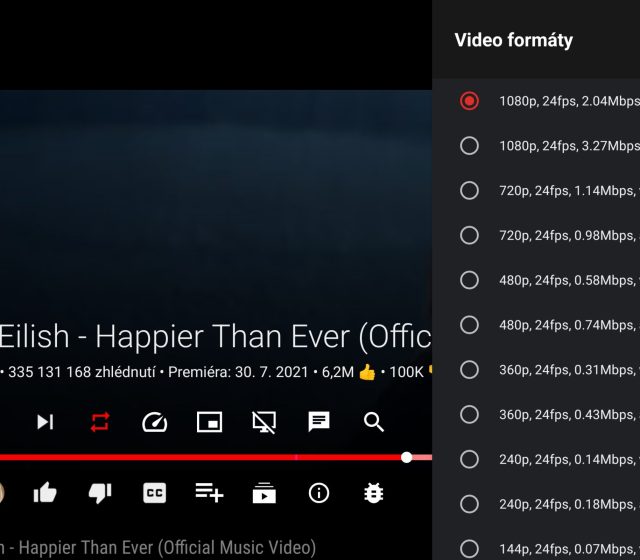Click the bug debug info icon

point(374,492)
